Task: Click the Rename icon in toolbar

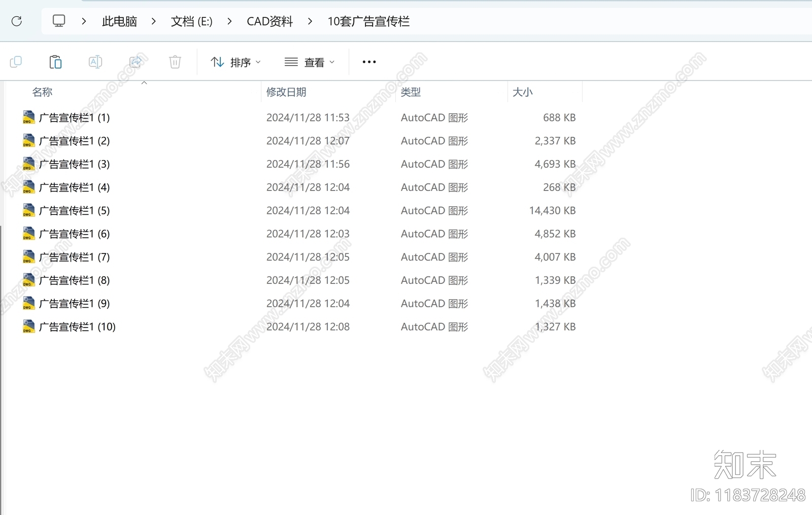Action: click(x=95, y=62)
